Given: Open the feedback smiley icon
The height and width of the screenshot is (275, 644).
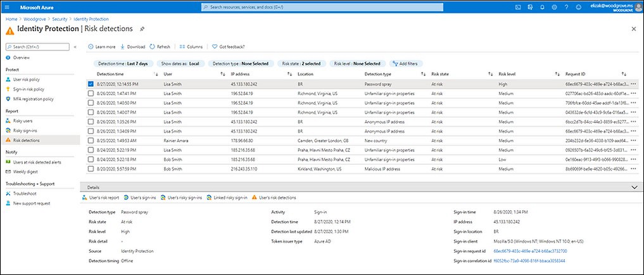Looking at the screenshot, I should tap(579, 7).
